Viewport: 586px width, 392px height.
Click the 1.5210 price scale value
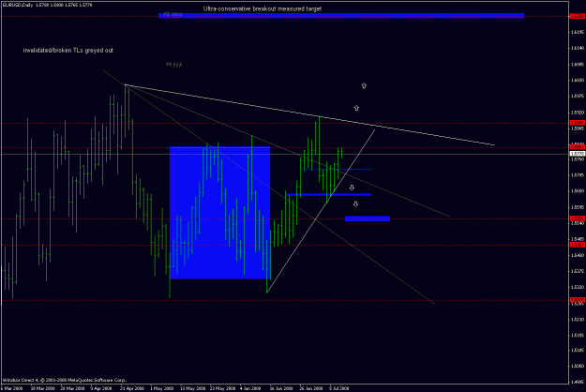[x=578, y=320]
